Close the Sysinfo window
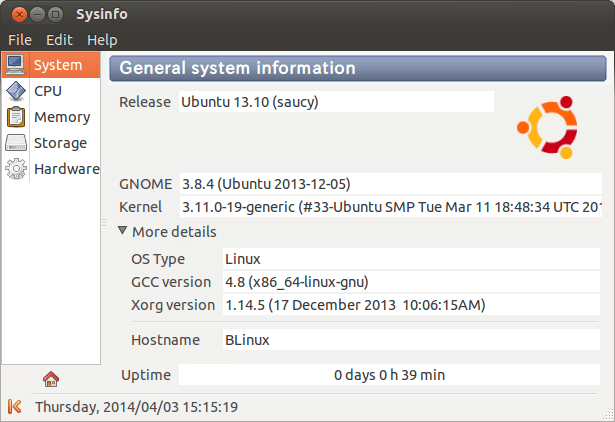Viewport: 615px width, 422px height. 15,15
